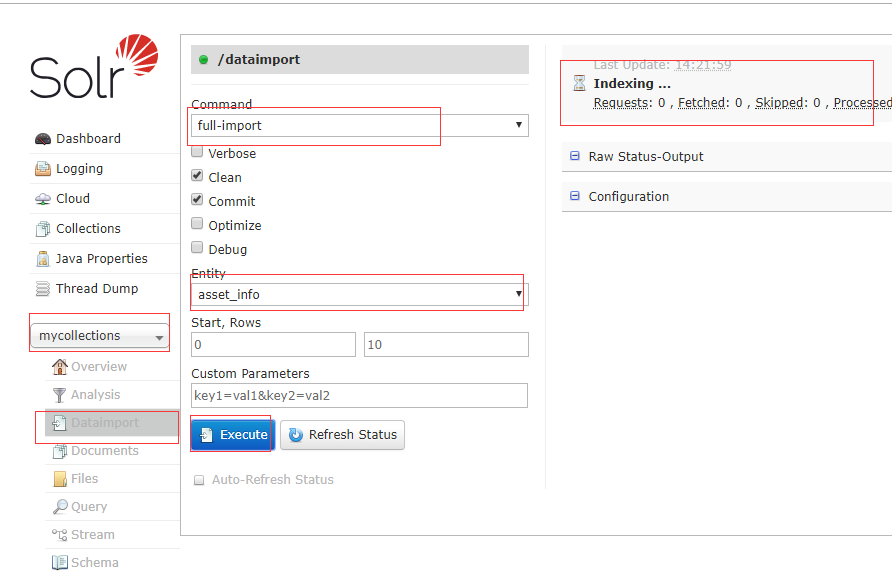Open the Command full-import dropdown
Image resolution: width=892 pixels, height=573 pixels.
[359, 125]
